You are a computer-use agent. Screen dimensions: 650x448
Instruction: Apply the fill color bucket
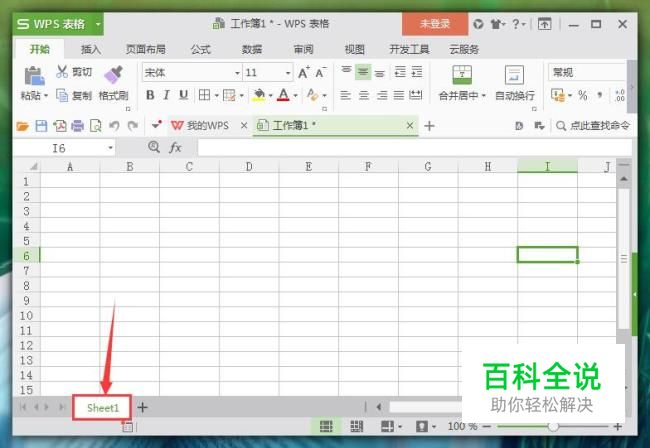click(x=259, y=95)
